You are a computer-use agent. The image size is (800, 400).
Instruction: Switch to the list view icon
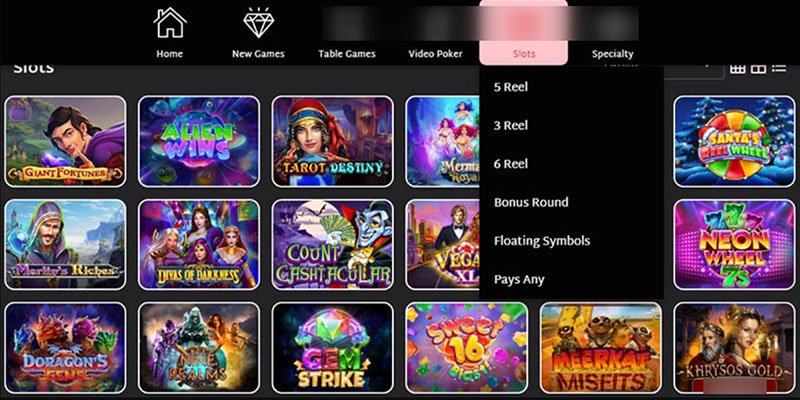(x=779, y=69)
